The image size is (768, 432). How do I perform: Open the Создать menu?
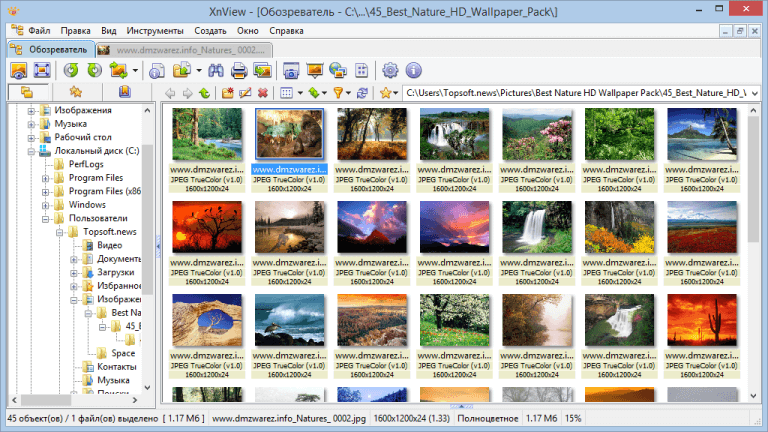click(x=210, y=31)
